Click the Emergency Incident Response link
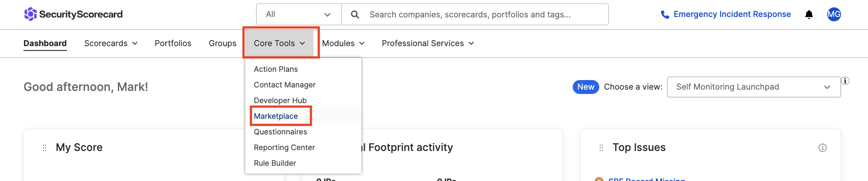The image size is (868, 181). [x=732, y=14]
